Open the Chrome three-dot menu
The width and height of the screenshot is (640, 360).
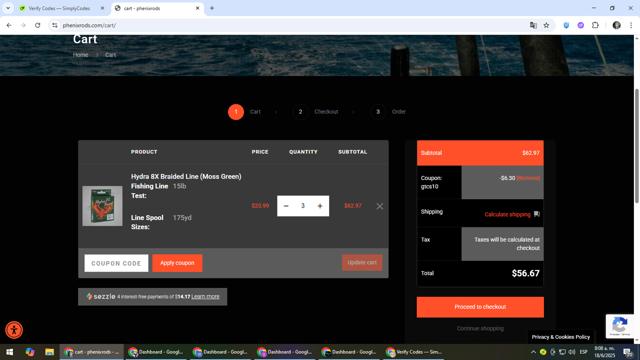click(631, 25)
